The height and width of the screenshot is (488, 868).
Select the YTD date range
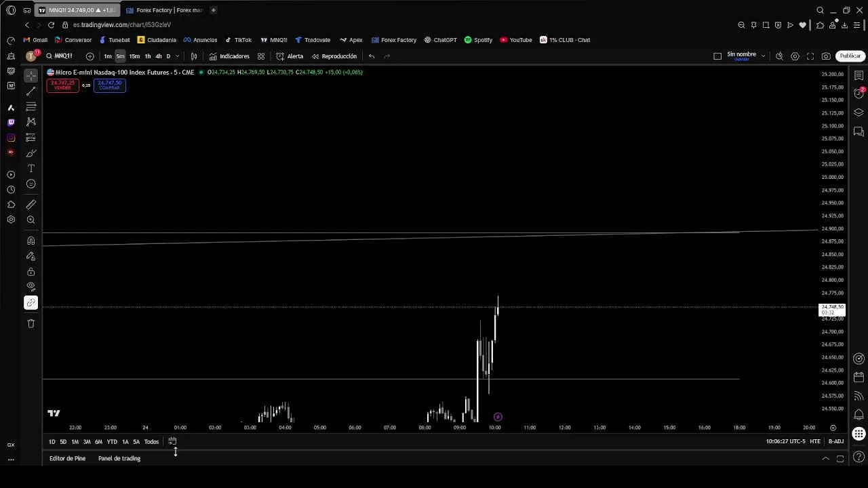pos(112,442)
